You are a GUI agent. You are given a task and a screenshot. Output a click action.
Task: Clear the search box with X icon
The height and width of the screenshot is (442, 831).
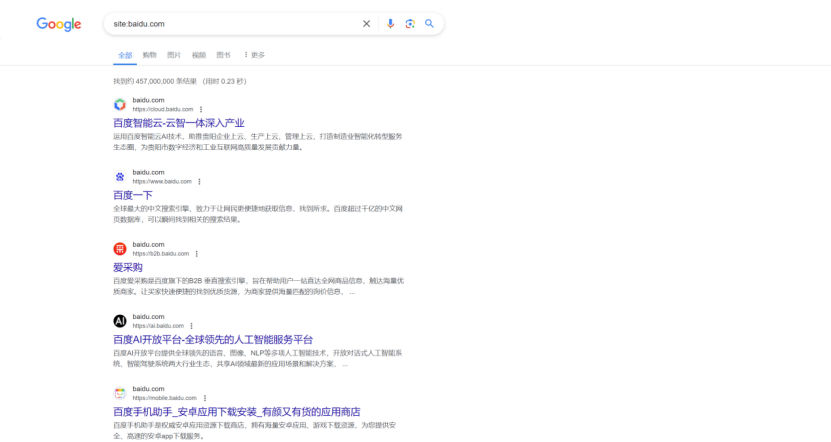point(366,24)
